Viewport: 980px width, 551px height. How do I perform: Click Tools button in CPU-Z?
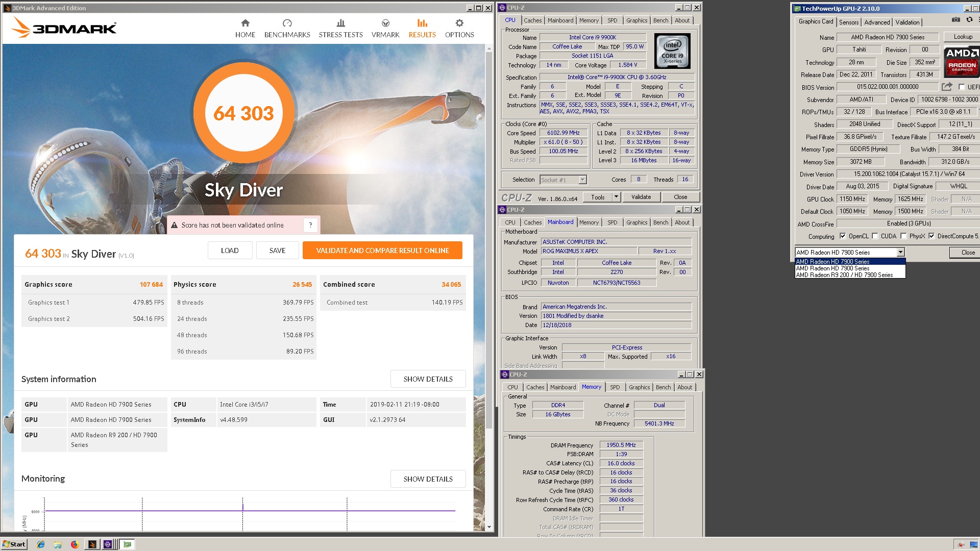click(598, 197)
